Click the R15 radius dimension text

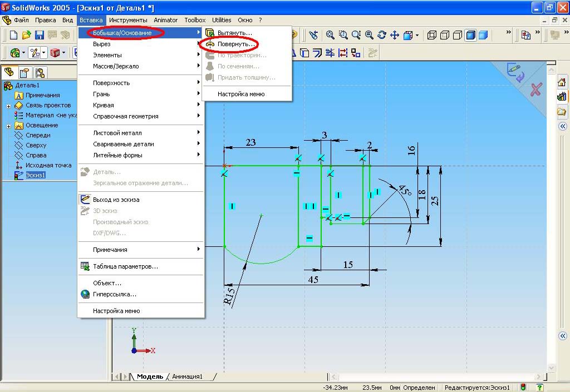[229, 296]
